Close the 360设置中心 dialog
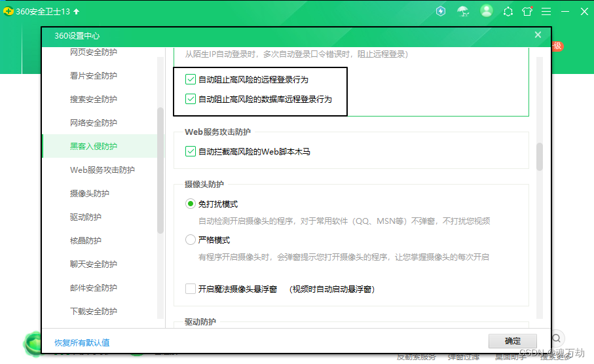The height and width of the screenshot is (364, 594). (x=538, y=35)
